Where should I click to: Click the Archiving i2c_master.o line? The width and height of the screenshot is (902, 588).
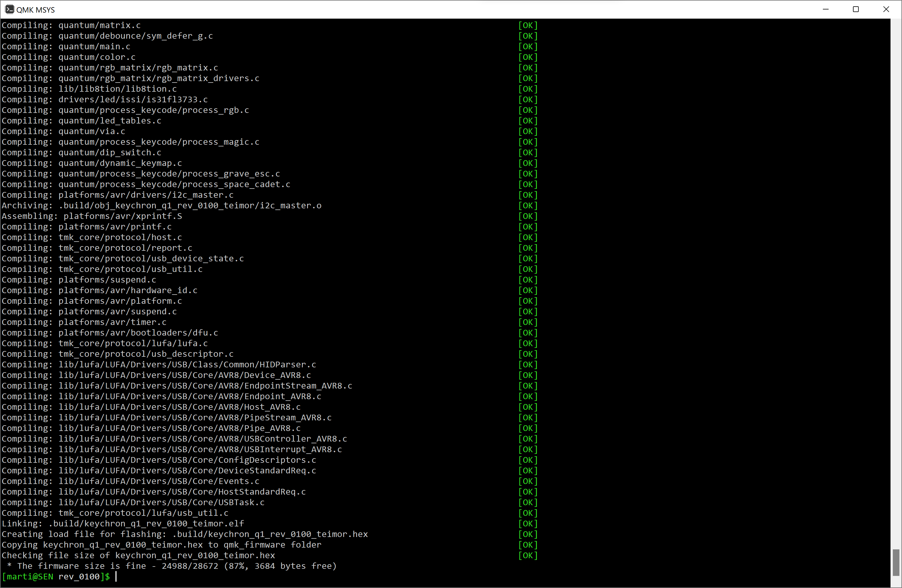tap(162, 205)
